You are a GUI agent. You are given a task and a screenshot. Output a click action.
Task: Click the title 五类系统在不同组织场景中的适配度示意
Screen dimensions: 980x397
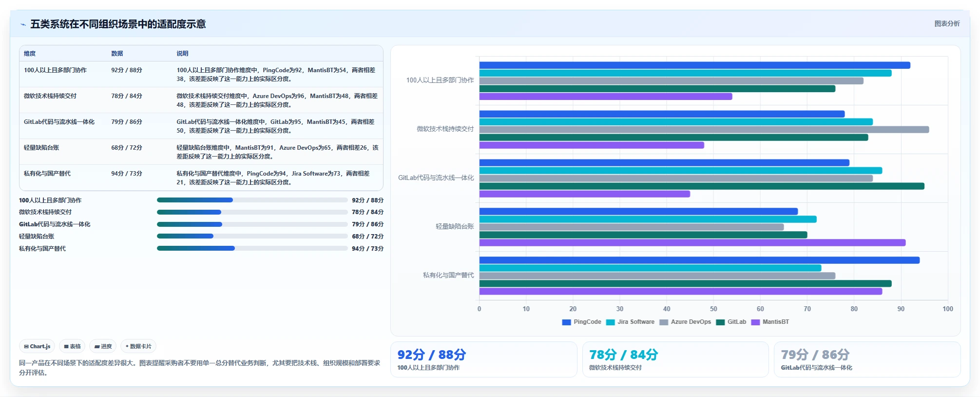118,24
